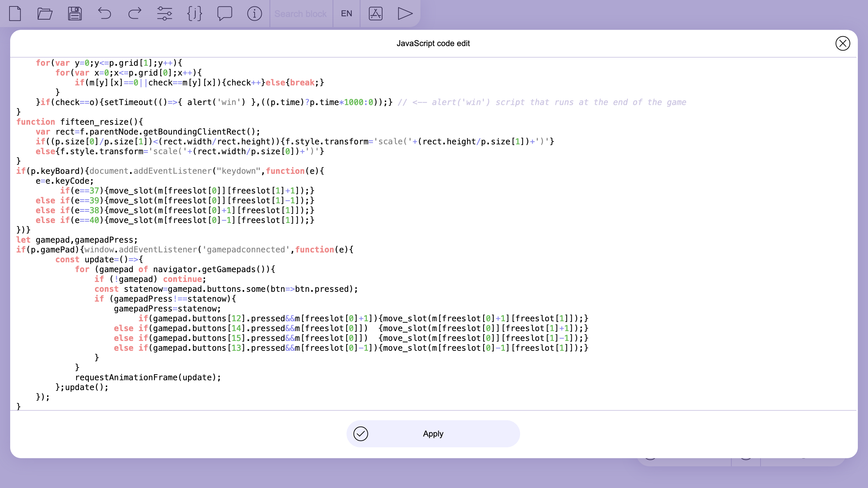Save the project with the floppy disk icon
The width and height of the screenshot is (868, 488).
(x=75, y=14)
